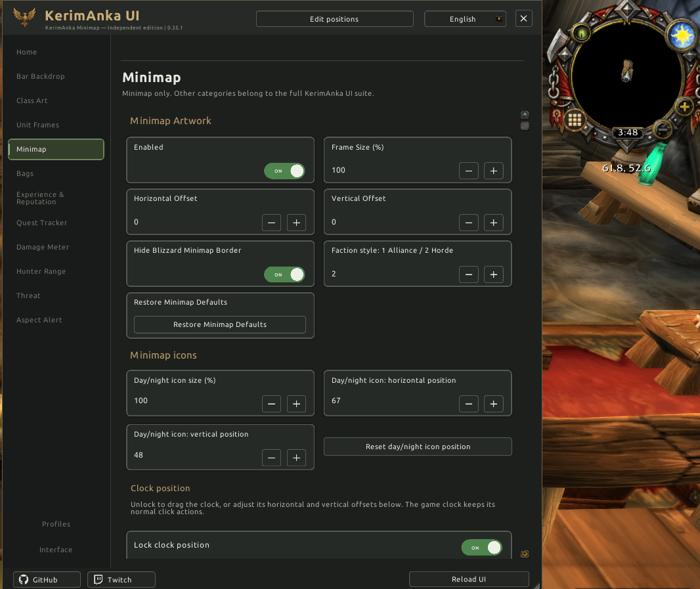Open the minimap grid button icon
Screen dimensions: 700x589
[x=575, y=120]
